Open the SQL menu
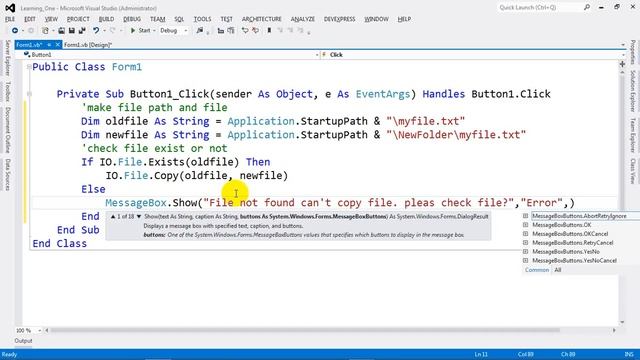This screenshot has height=360, width=640. click(179, 19)
